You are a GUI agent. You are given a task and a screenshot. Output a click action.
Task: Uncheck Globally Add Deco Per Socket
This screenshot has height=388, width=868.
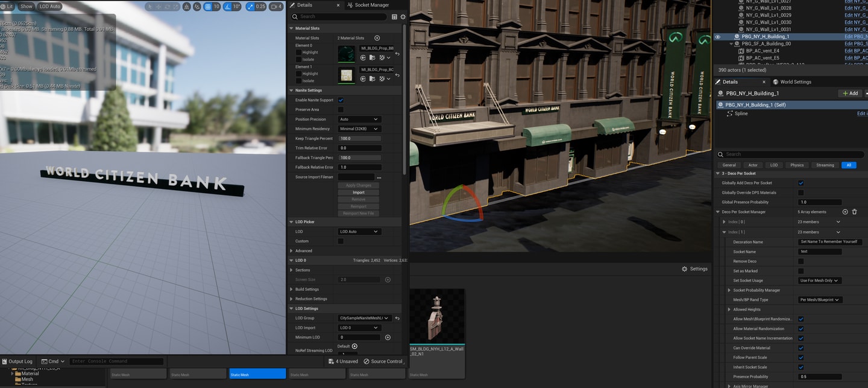click(x=800, y=183)
